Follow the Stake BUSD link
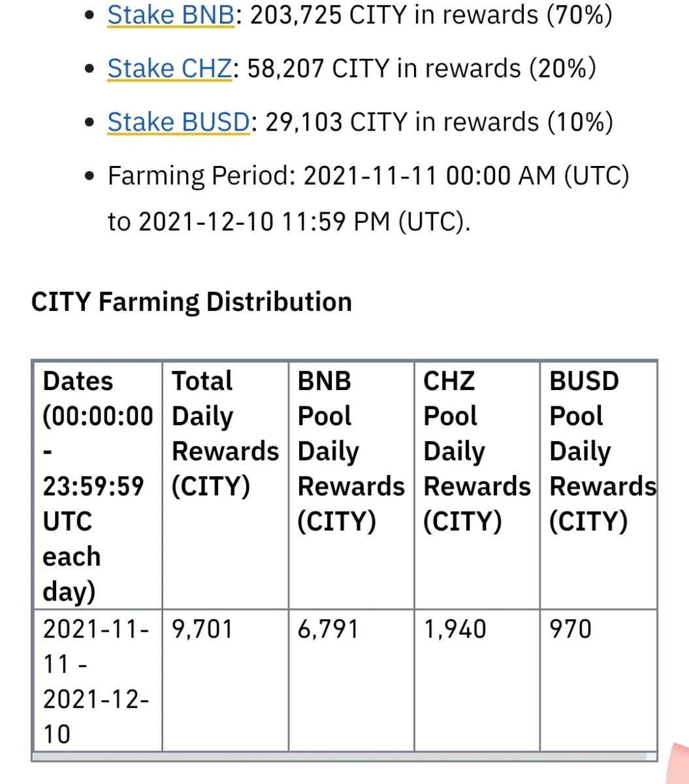Screen dimensions: 689x784 click(178, 122)
